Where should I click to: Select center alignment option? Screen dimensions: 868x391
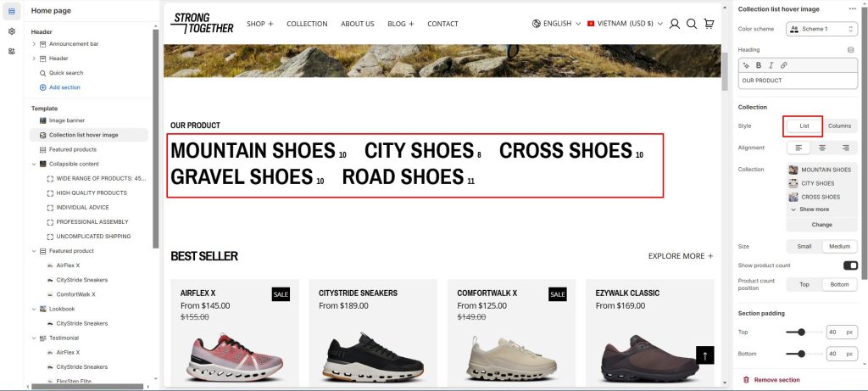(x=822, y=148)
